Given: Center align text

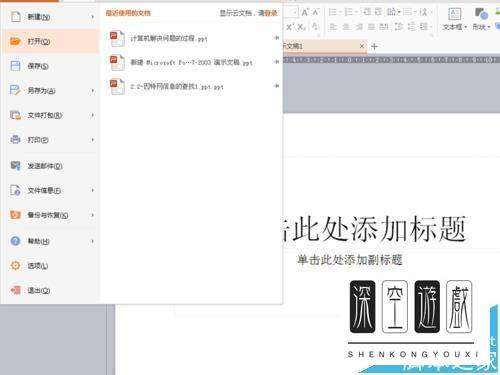Looking at the screenshot, I should [x=346, y=27].
